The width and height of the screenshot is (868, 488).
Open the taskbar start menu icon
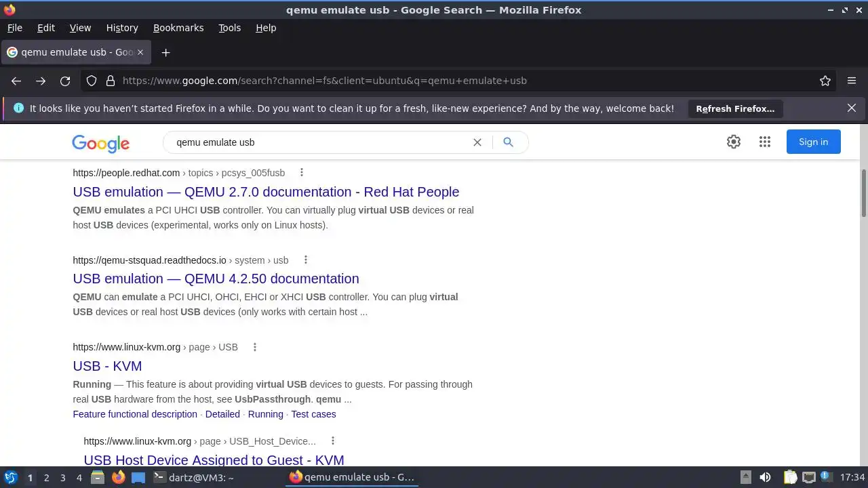click(x=10, y=477)
